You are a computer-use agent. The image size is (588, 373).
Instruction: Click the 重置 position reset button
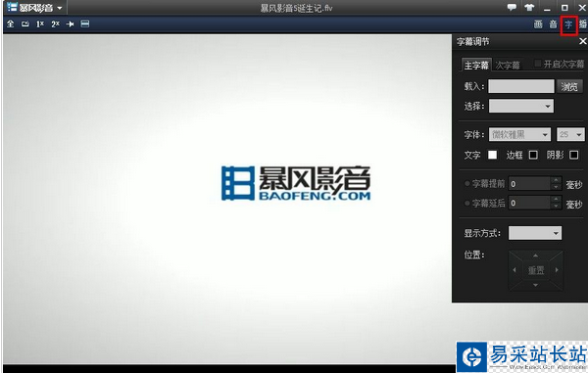coord(536,270)
